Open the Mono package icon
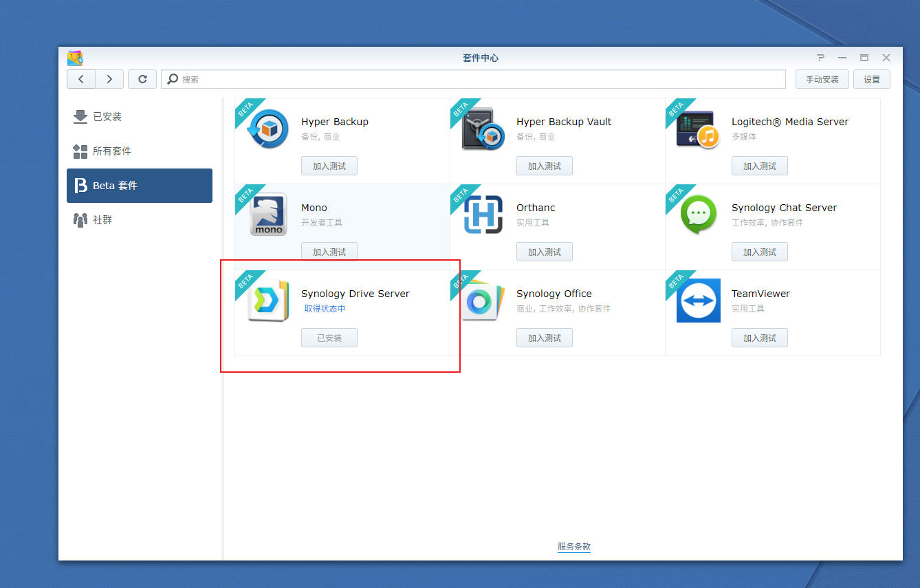 [268, 215]
